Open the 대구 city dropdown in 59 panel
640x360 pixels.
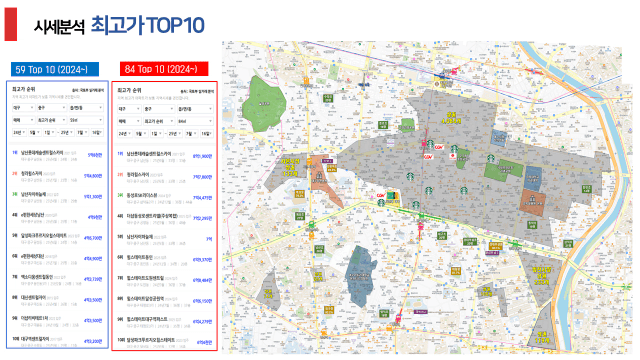(x=23, y=108)
